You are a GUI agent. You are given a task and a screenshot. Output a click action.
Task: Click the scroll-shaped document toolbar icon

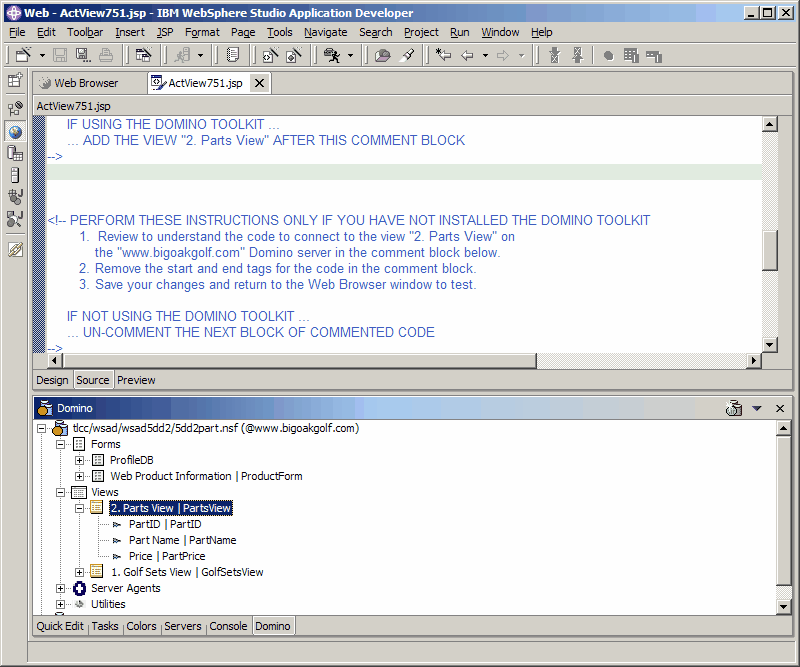[x=233, y=55]
